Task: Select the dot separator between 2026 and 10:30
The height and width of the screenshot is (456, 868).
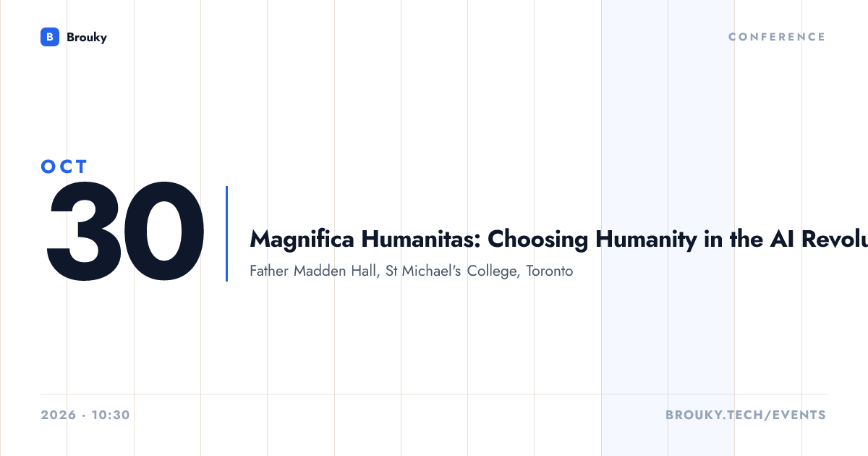Action: click(x=85, y=415)
